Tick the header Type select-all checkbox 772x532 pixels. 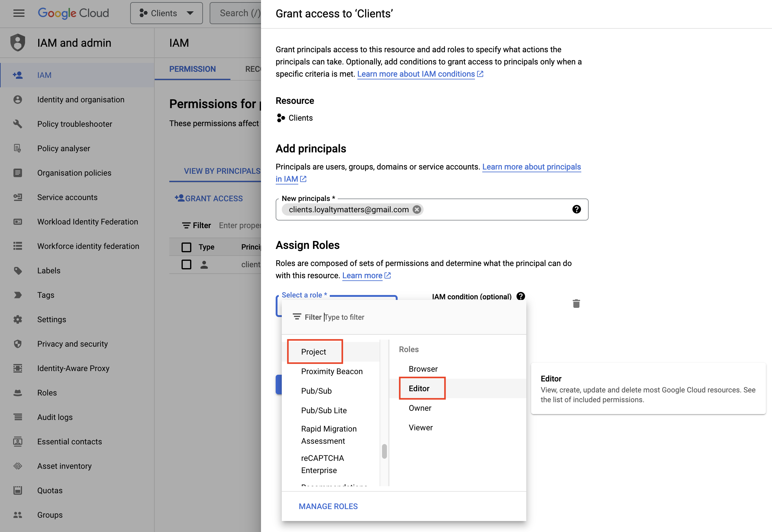tap(186, 247)
